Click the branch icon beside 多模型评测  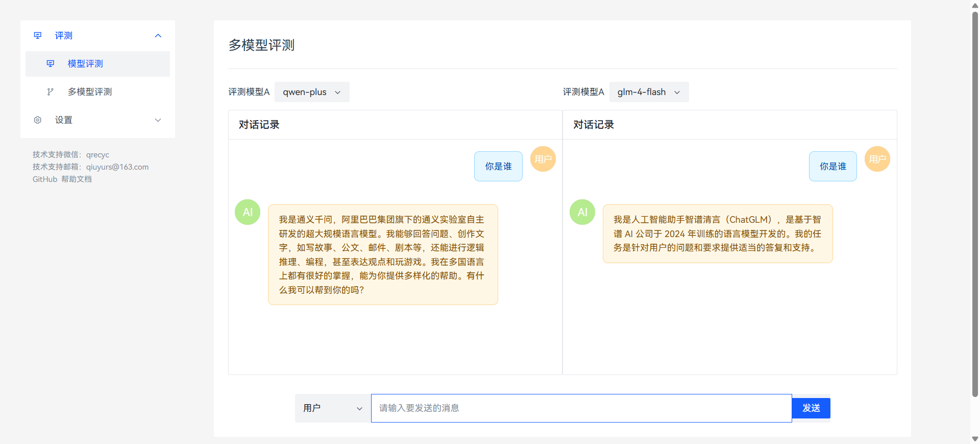pyautogui.click(x=51, y=92)
